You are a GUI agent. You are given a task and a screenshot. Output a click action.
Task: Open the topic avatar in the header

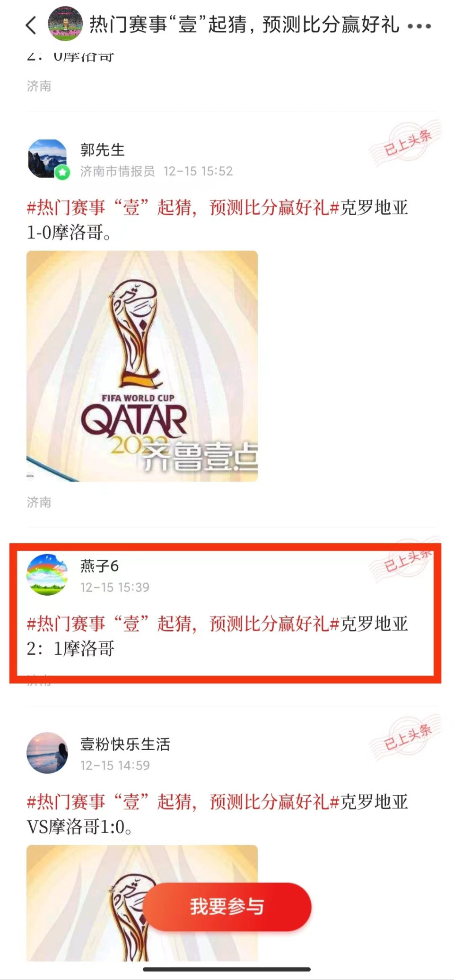pyautogui.click(x=65, y=25)
